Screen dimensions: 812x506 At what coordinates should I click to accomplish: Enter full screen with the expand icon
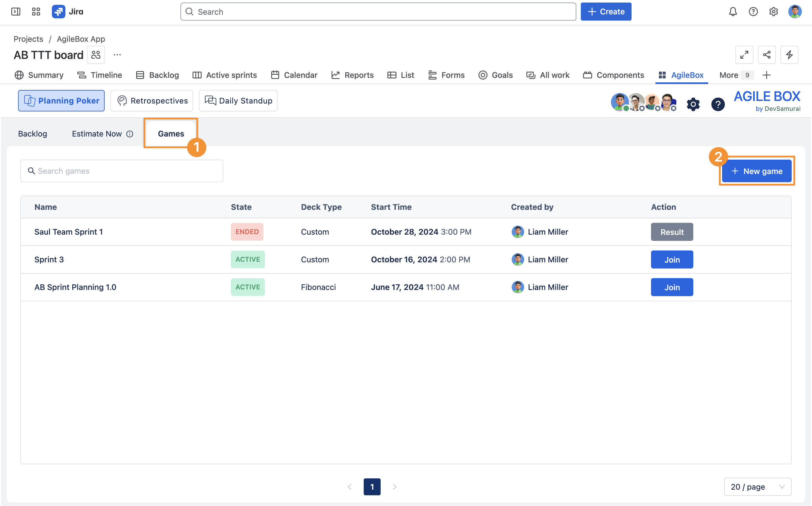click(x=744, y=55)
